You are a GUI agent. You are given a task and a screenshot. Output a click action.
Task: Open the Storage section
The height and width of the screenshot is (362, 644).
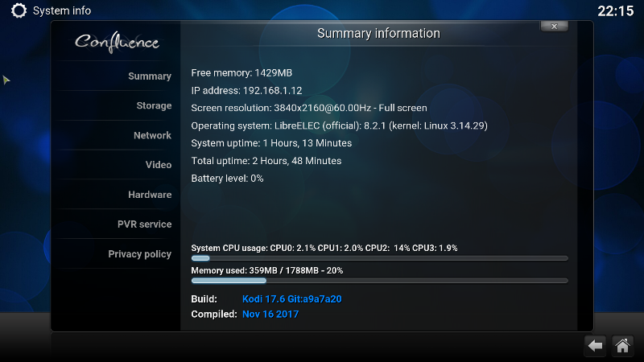click(x=154, y=106)
